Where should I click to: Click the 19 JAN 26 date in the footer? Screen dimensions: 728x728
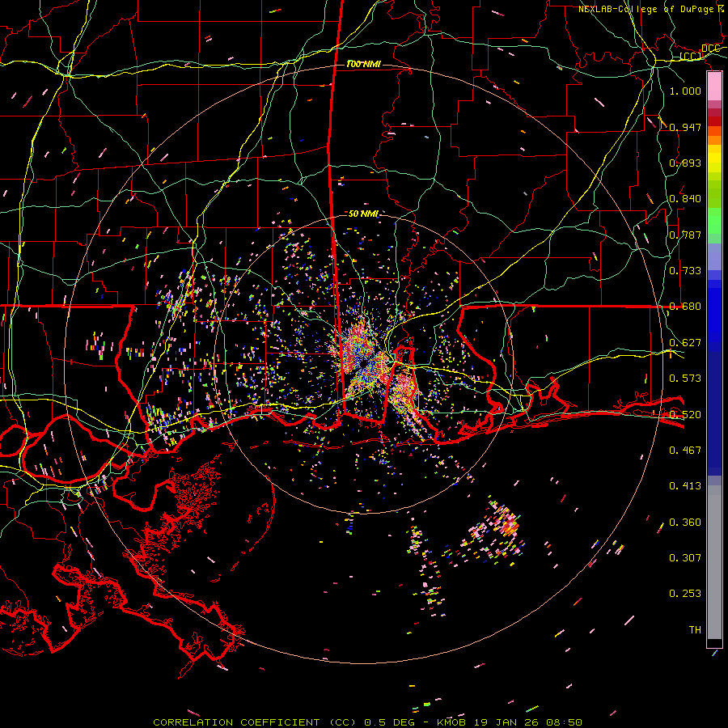click(508, 722)
